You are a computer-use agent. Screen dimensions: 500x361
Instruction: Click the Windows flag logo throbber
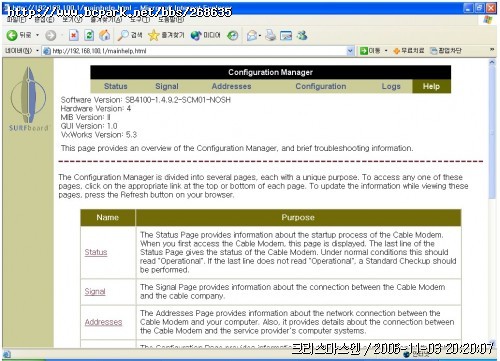coord(488,20)
